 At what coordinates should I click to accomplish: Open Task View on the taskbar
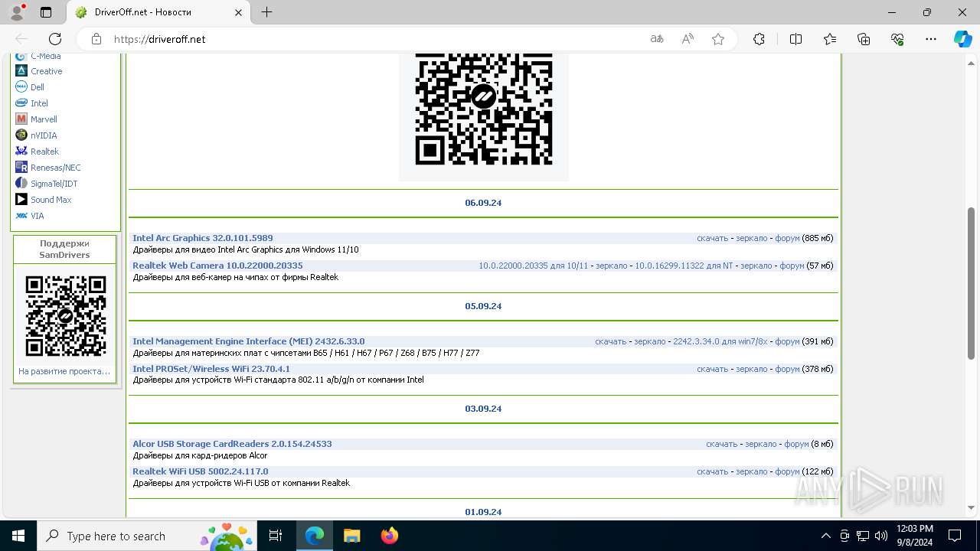[276, 536]
